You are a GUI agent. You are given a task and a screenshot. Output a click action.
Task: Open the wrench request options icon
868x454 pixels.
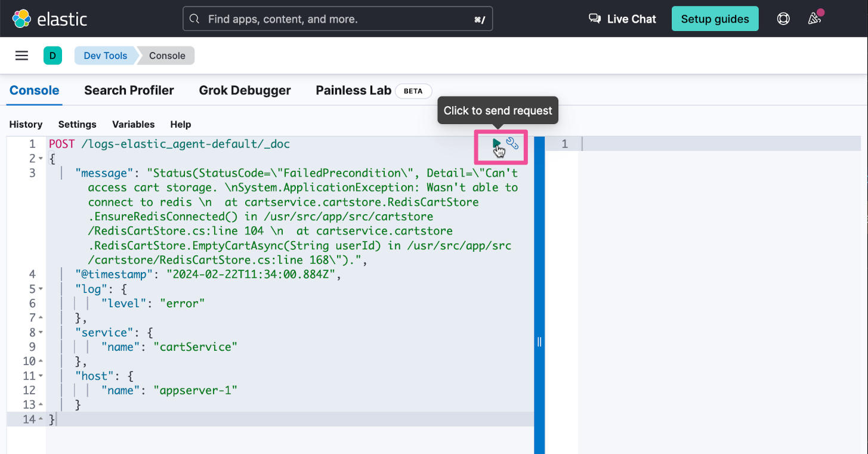click(x=512, y=143)
